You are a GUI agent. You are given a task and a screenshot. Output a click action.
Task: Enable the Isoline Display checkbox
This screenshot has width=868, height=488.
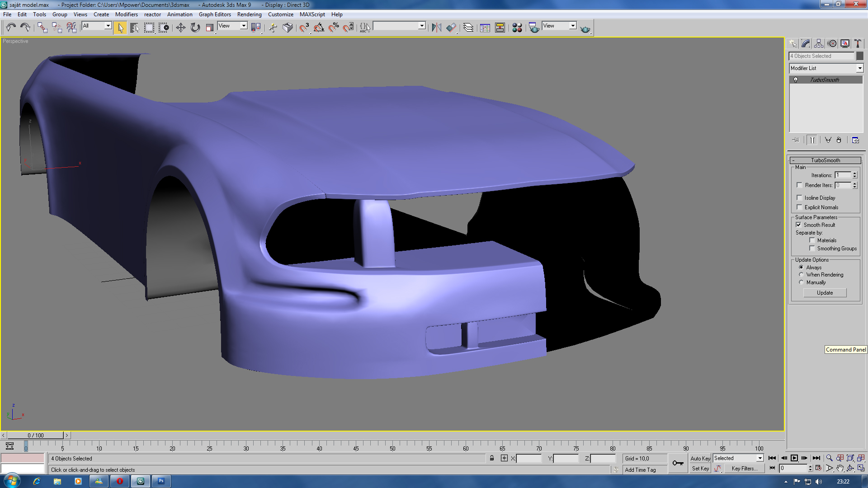click(x=799, y=198)
